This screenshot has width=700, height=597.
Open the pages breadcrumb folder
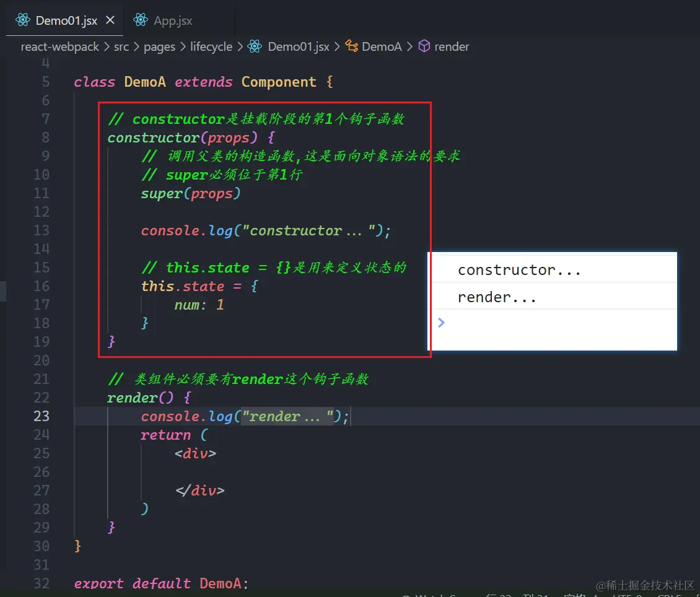(x=159, y=47)
